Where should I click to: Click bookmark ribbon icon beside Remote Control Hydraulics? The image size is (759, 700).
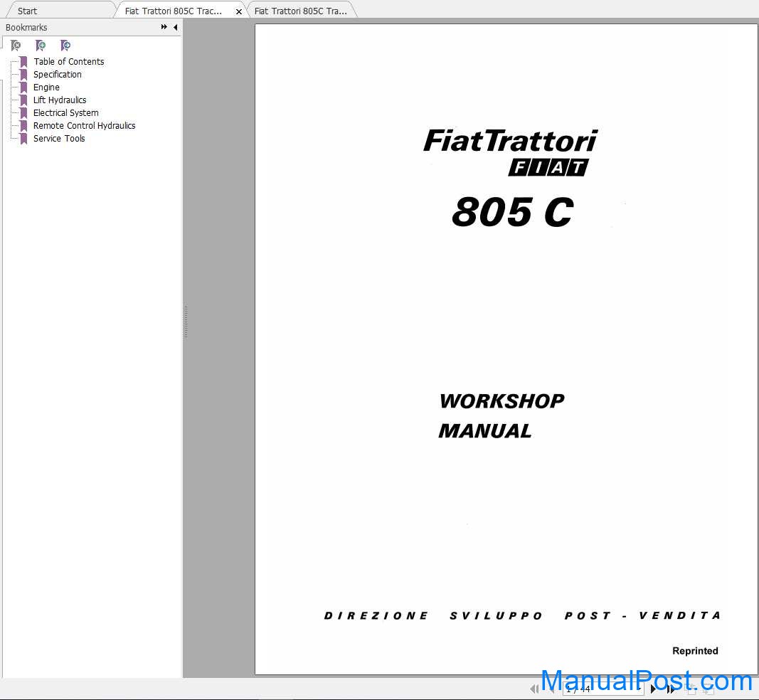point(23,126)
